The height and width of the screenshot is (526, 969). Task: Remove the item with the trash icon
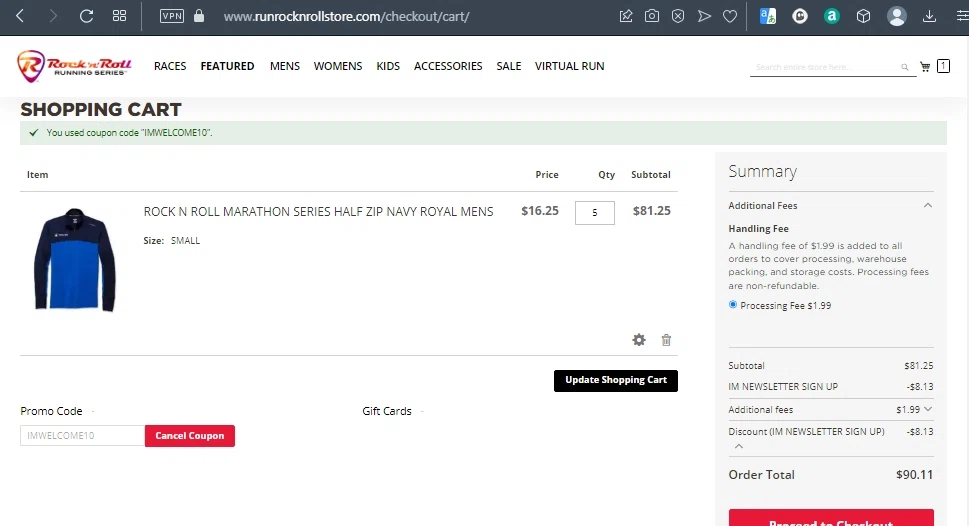click(666, 340)
